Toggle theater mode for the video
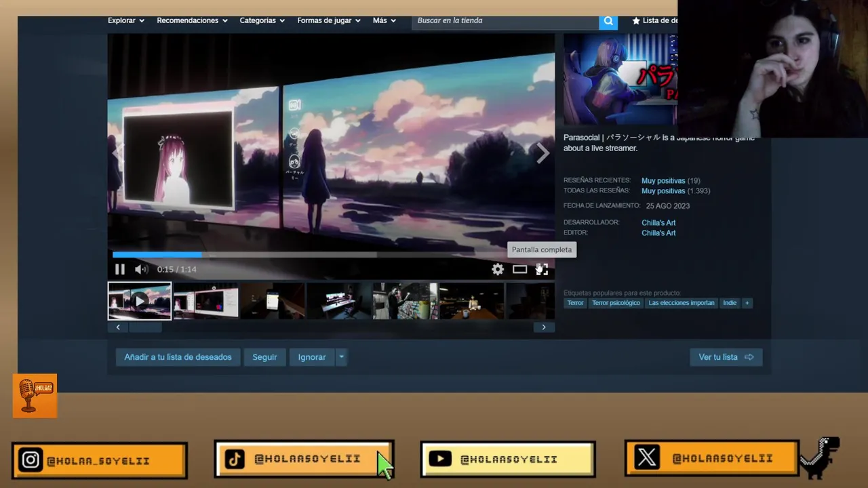Viewport: 868px width, 488px height. click(x=519, y=269)
